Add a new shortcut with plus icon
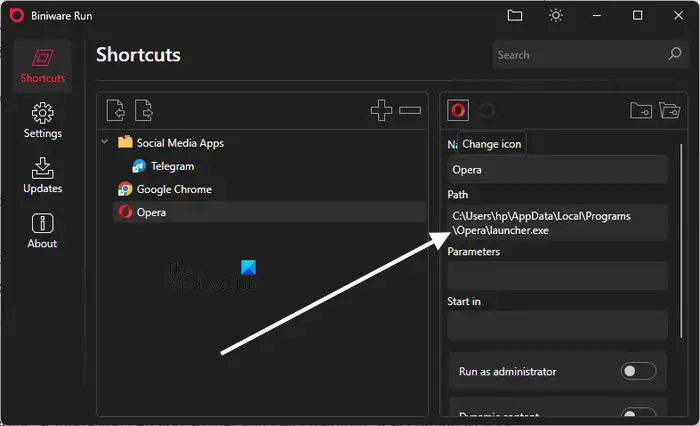700x426 pixels. point(381,110)
